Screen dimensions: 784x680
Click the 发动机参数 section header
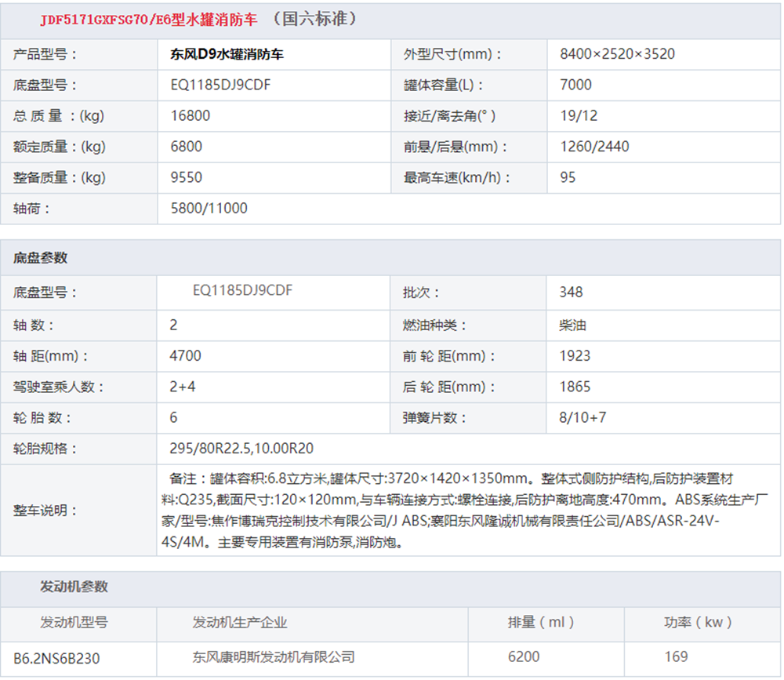pyautogui.click(x=74, y=587)
